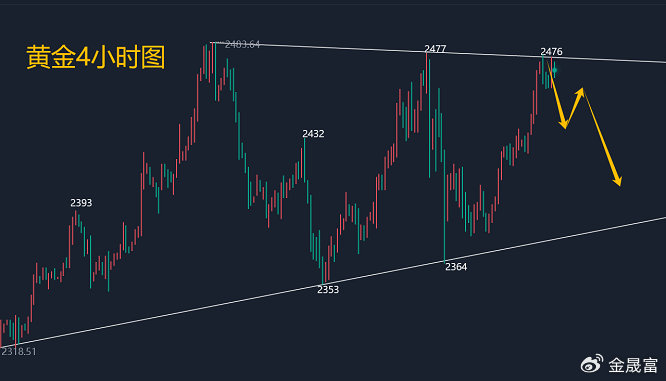This screenshot has width=666, height=381.
Task: Click the 金晟富 watermark text
Action: pos(633,365)
